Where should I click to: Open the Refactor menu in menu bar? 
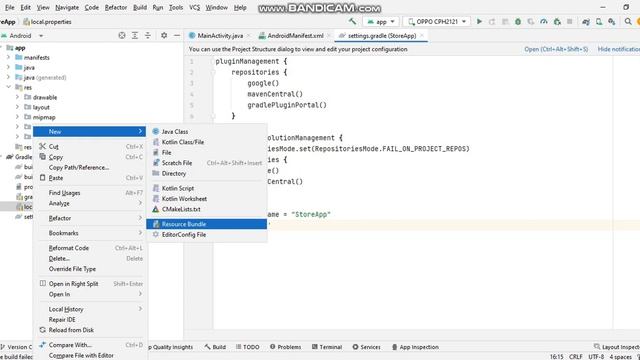pyautogui.click(x=116, y=7)
